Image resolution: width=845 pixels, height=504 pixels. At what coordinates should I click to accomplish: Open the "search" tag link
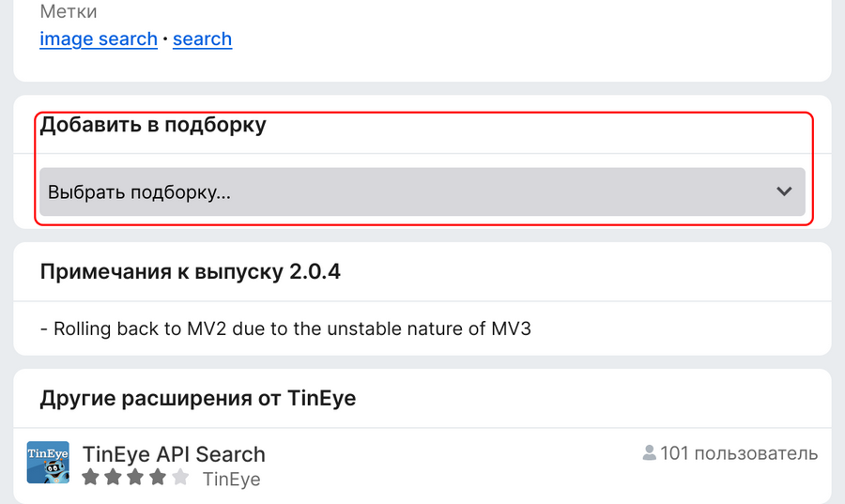[202, 38]
